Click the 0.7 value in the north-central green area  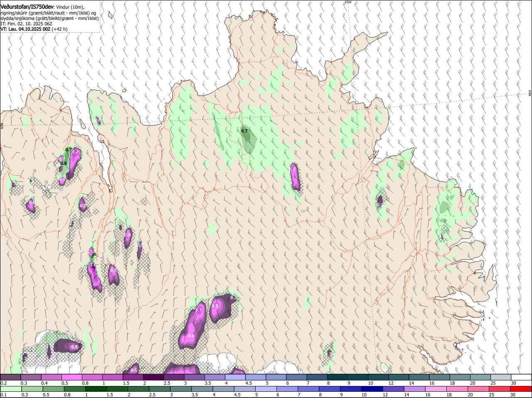[x=244, y=131]
